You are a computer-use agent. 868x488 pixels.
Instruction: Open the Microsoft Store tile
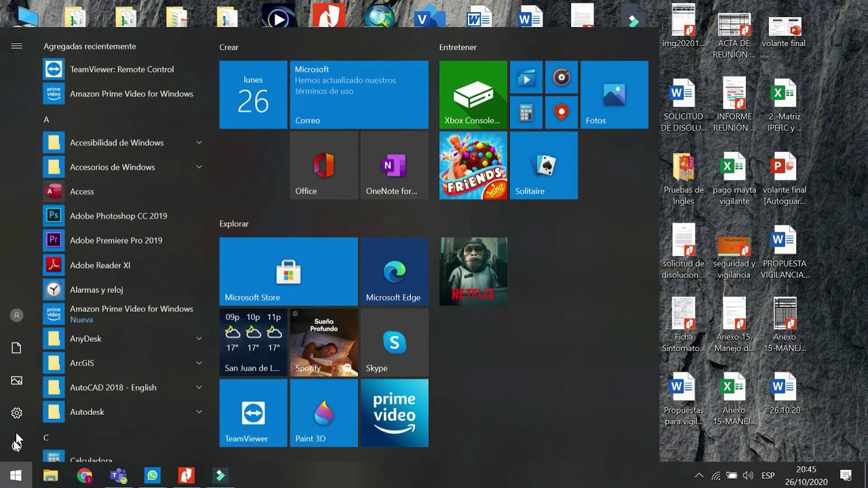pos(289,271)
